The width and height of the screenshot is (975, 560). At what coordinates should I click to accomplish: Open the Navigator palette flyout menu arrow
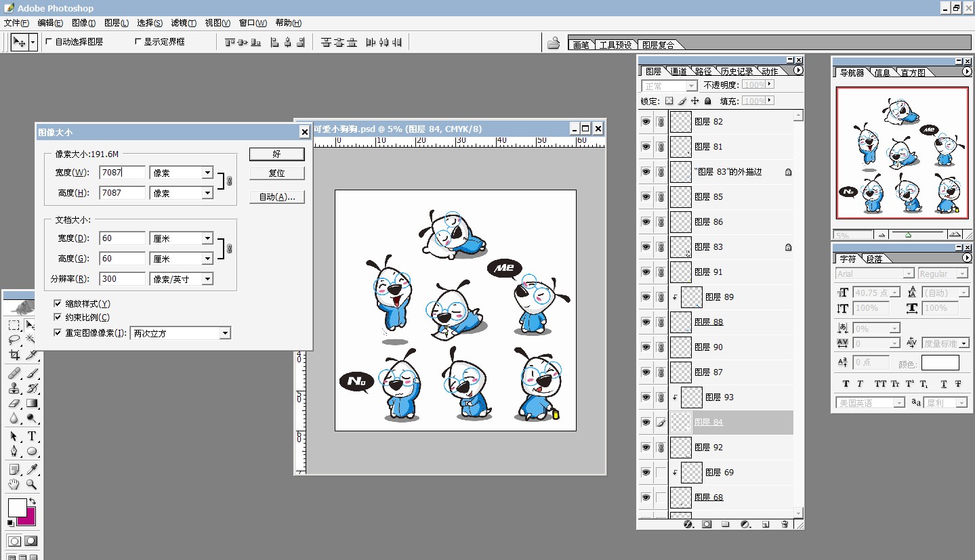click(966, 72)
